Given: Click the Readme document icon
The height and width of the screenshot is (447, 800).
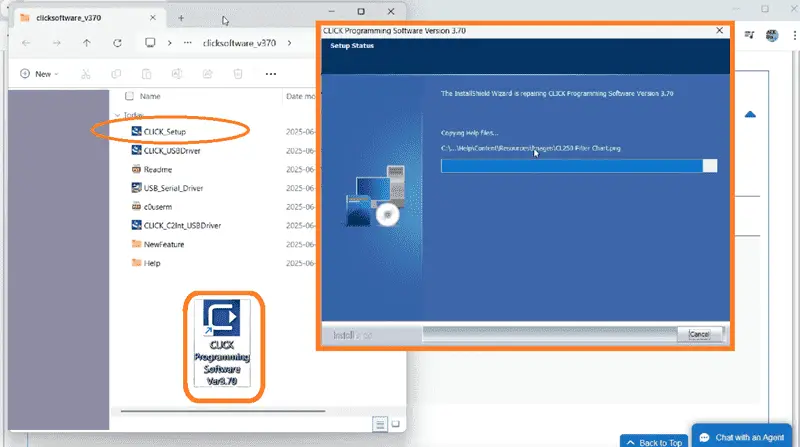Looking at the screenshot, I should (136, 169).
